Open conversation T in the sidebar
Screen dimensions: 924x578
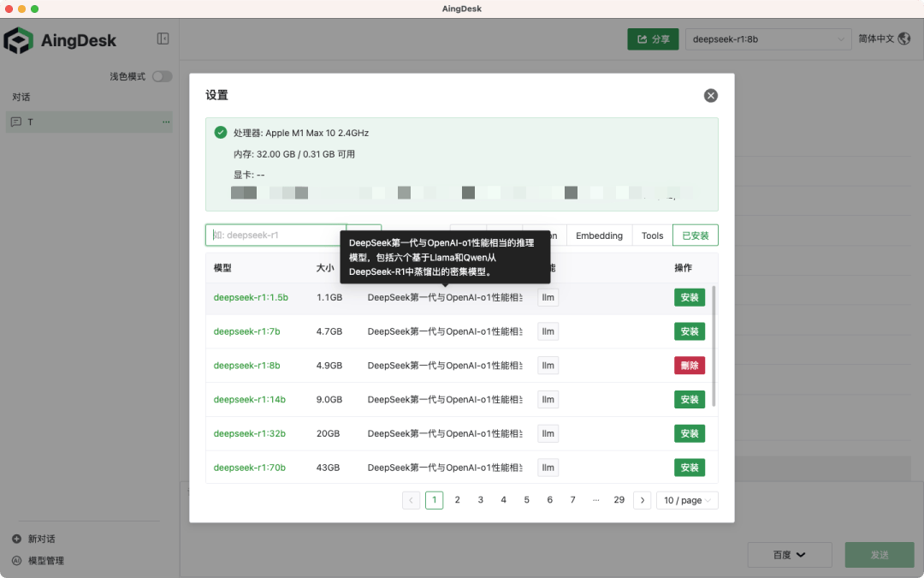click(89, 122)
